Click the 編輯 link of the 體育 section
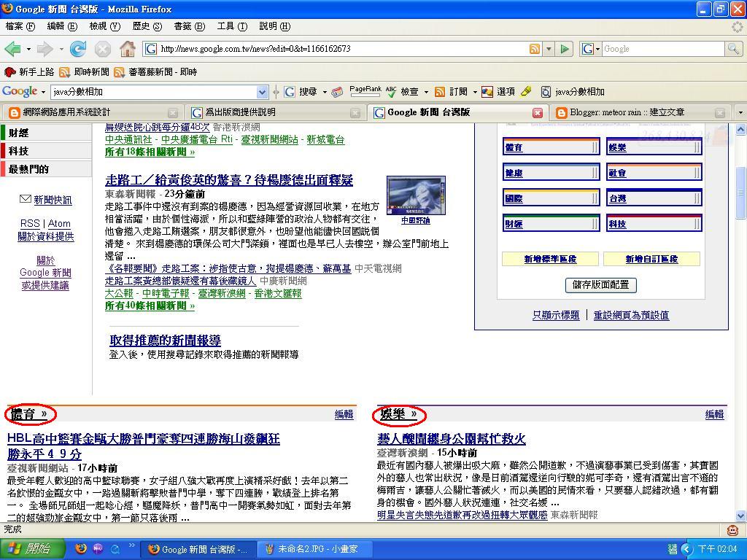This screenshot has width=747, height=560. click(x=344, y=414)
